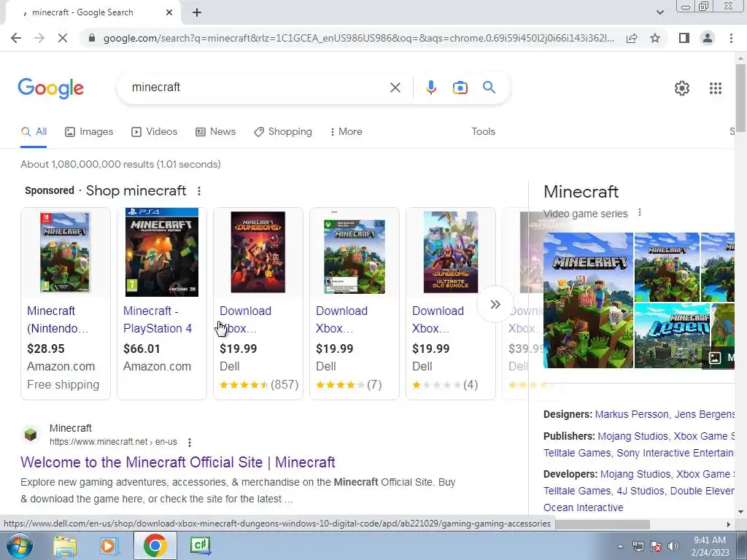Open the taskbar clock and date

click(710, 546)
